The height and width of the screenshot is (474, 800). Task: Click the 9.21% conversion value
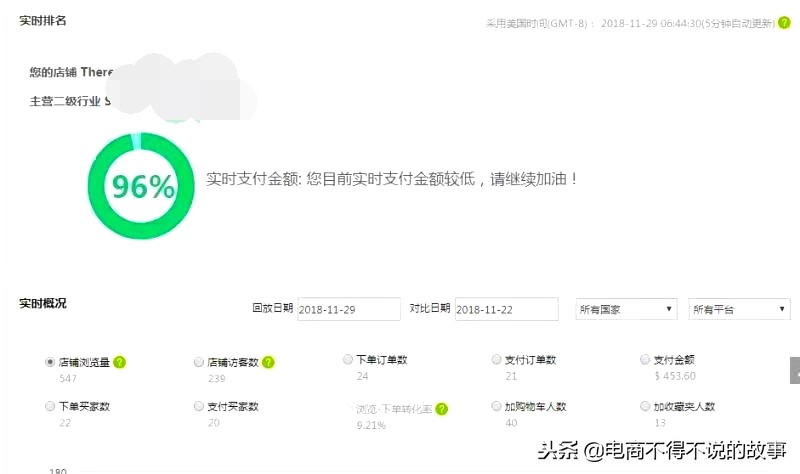(x=371, y=426)
